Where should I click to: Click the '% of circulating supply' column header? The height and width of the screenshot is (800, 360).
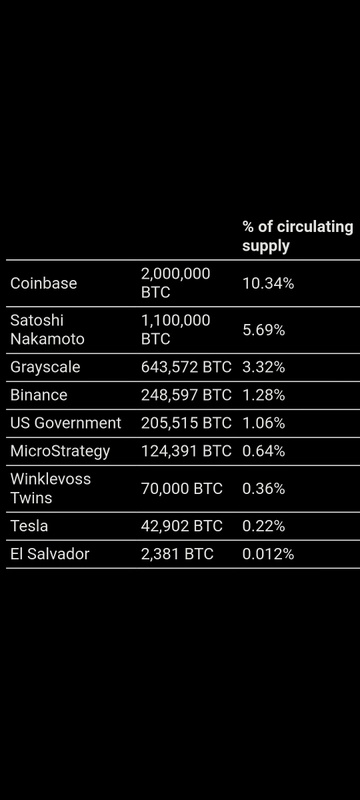coord(298,236)
